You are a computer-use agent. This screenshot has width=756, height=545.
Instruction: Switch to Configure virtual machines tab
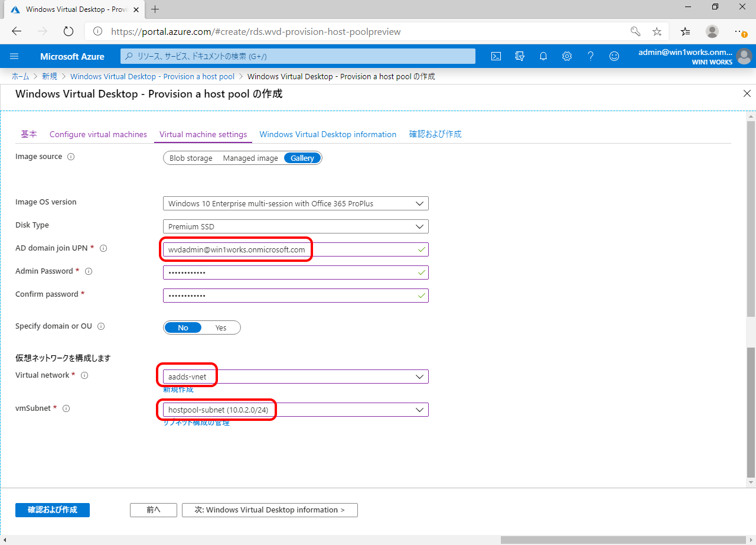(x=98, y=134)
